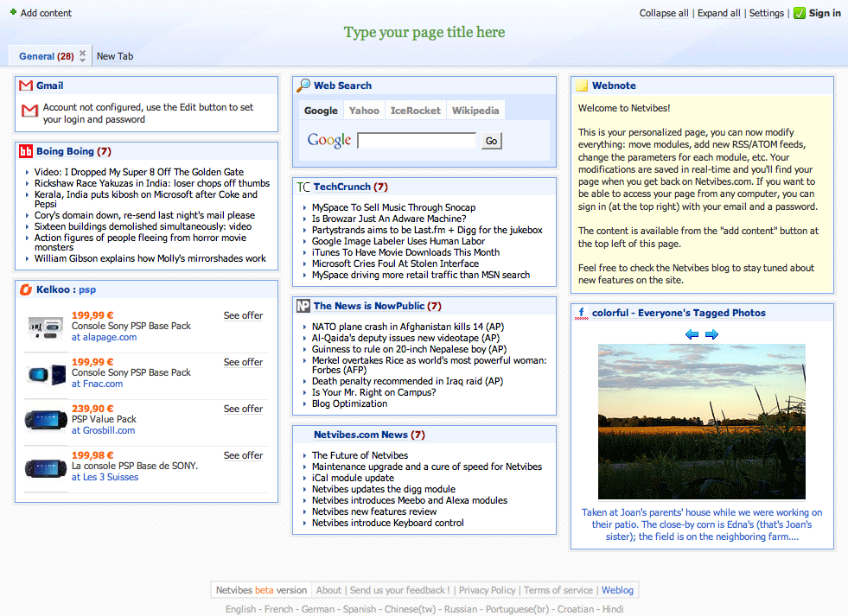The image size is (848, 616).
Task: Click the large Gmail icon beside account message
Action: click(29, 111)
